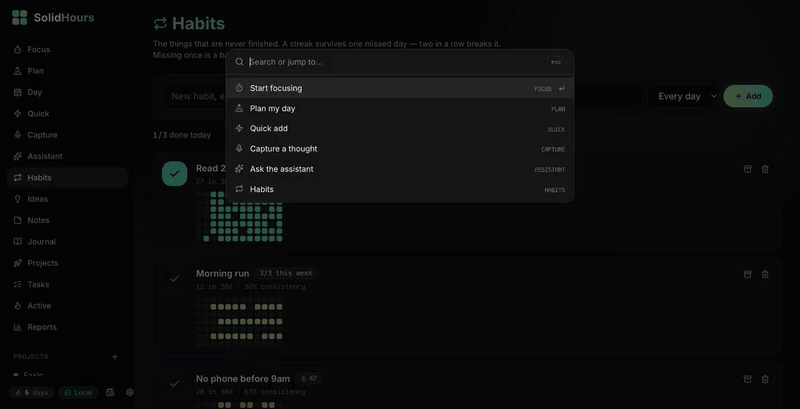Click the SolidHours logo icon
The width and height of the screenshot is (800, 409).
coord(19,17)
